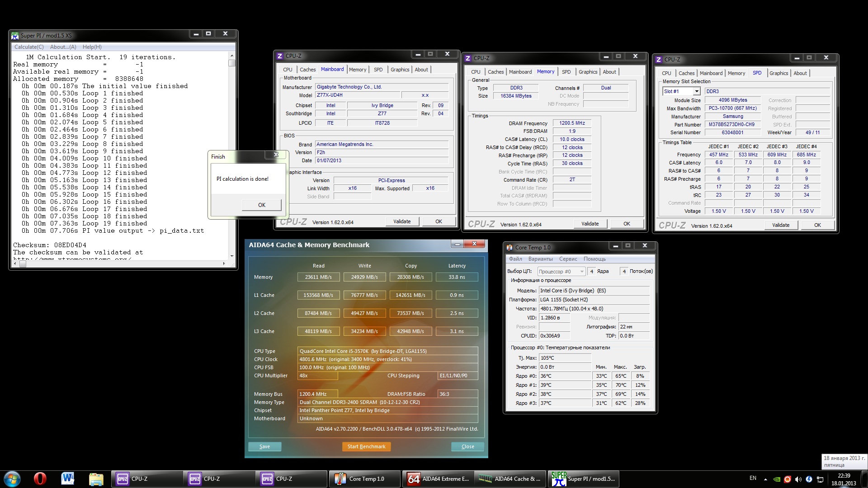Launch Opera from the taskbar
868x488 pixels.
coord(40,479)
